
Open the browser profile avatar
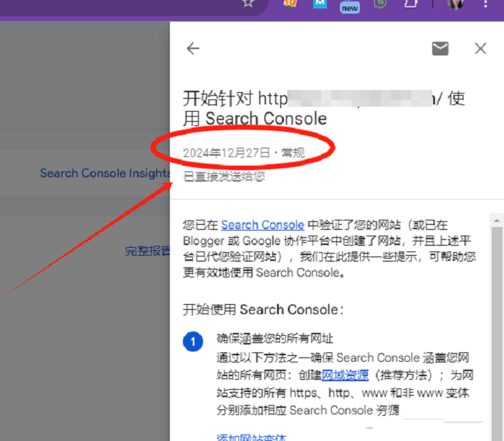coord(455,4)
